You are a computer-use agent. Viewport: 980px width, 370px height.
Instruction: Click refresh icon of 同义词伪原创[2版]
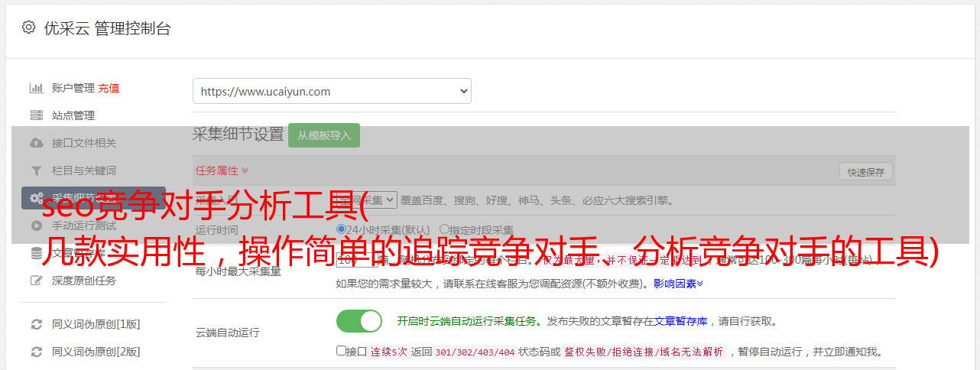36,352
